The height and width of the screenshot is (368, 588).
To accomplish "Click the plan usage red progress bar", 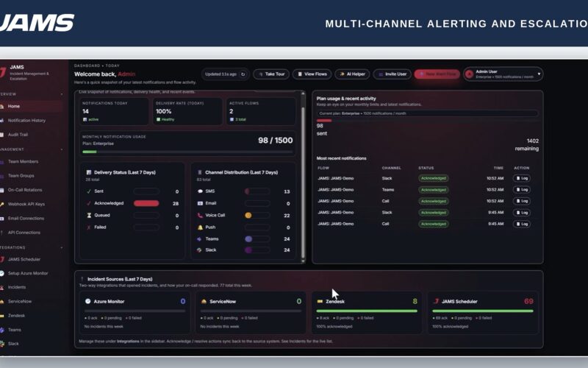I will point(324,121).
